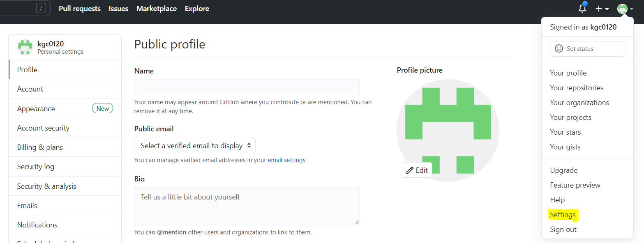Choose Your organizations from user menu
The width and height of the screenshot is (644, 243).
tap(587, 102)
